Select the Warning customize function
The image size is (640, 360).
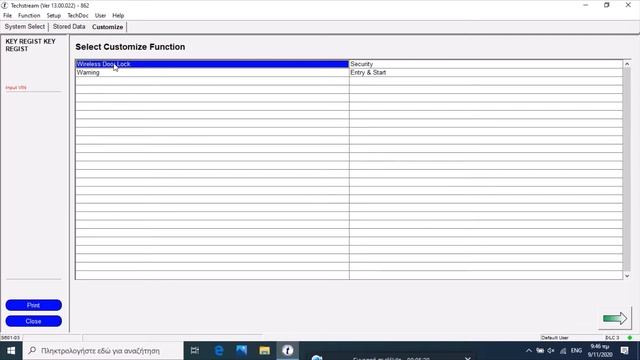pos(212,73)
